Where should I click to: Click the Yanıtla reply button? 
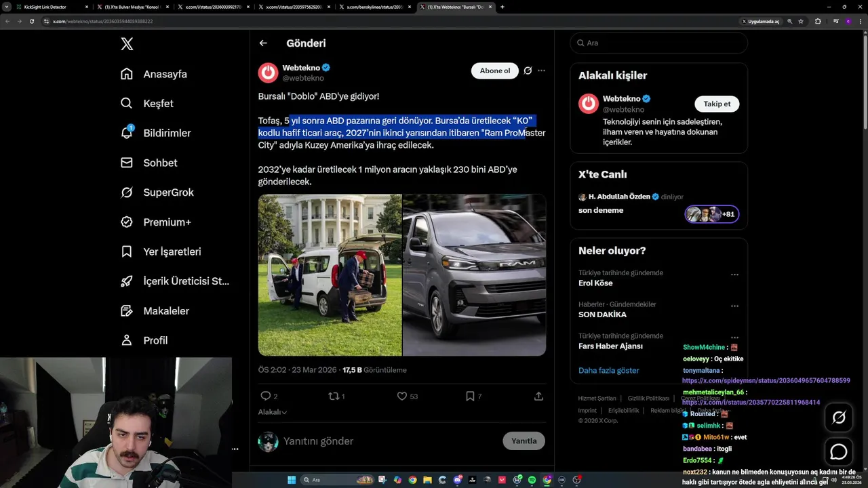(x=524, y=441)
